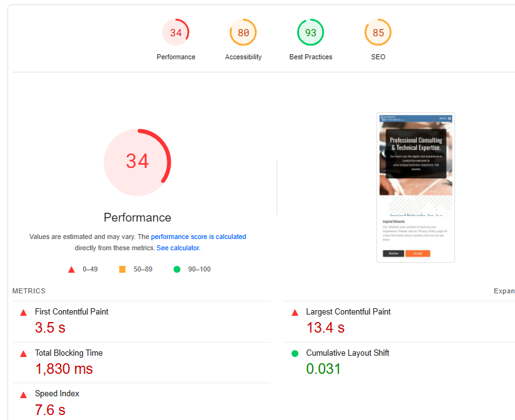Image resolution: width=515 pixels, height=420 pixels.
Task: Click the '3.5 s' First Contentful Paint value
Action: click(51, 328)
